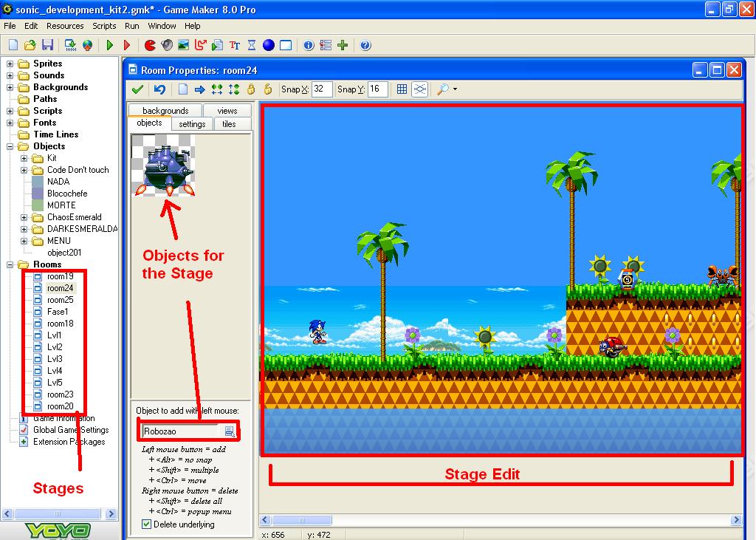The image size is (756, 540).
Task: Open an existing game file icon
Action: tap(30, 45)
